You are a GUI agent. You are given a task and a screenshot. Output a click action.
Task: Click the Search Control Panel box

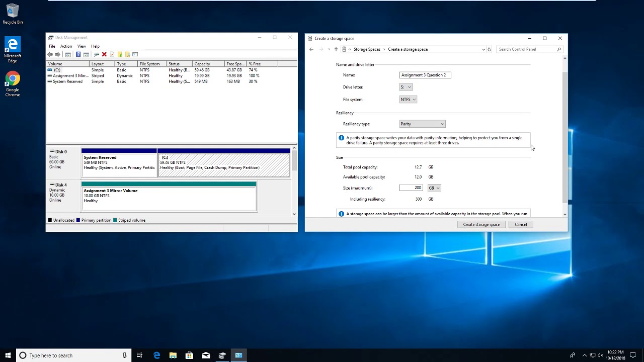coord(529,49)
